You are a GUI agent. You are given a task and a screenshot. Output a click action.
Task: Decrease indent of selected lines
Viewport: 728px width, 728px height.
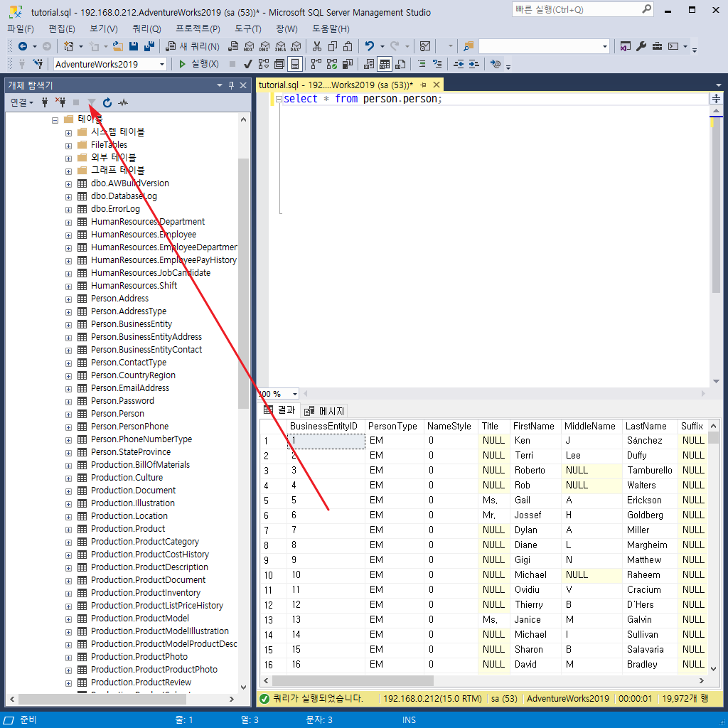(459, 63)
